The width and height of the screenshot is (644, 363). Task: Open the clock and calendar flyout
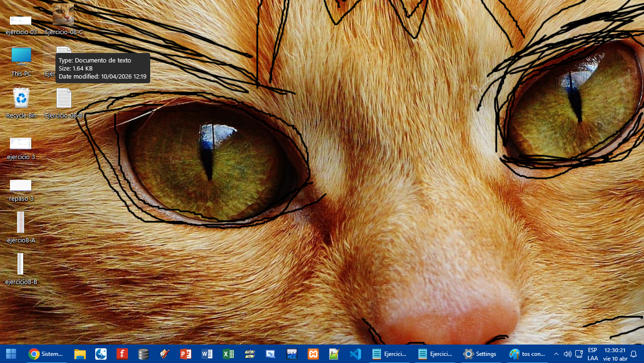click(615, 354)
